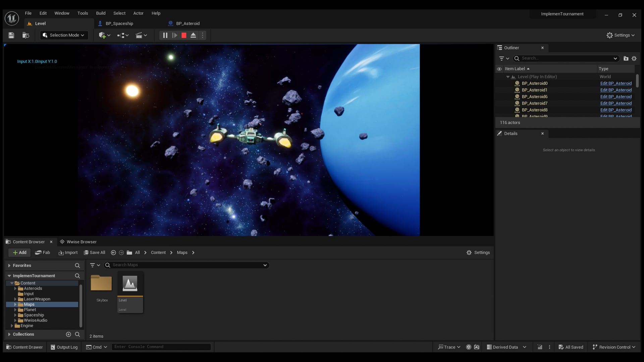The width and height of the screenshot is (644, 362).
Task: Open the cinematics clapperboard menu
Action: [x=141, y=35]
